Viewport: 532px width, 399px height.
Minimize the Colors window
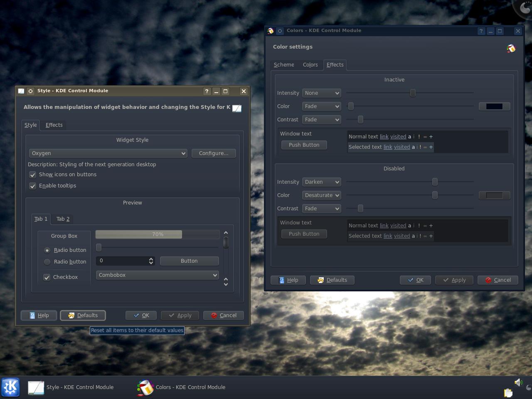tap(490, 31)
